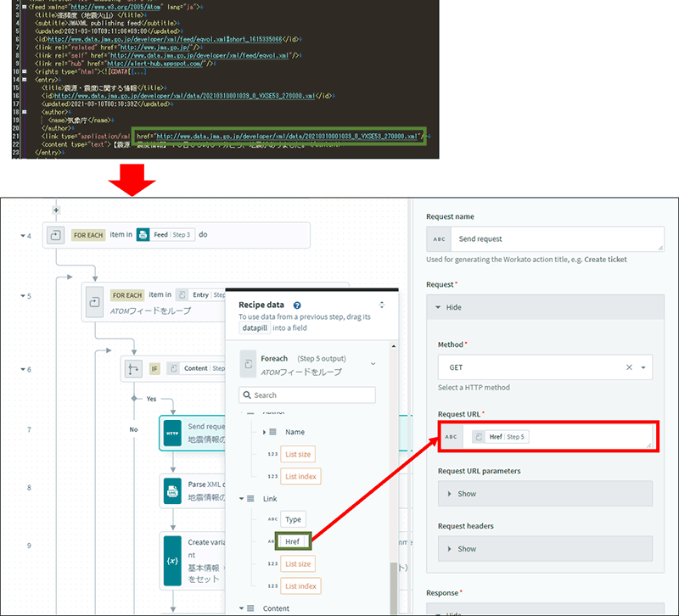Click the Parse XML step icon
Viewport: 679px width, 616px height.
click(171, 490)
